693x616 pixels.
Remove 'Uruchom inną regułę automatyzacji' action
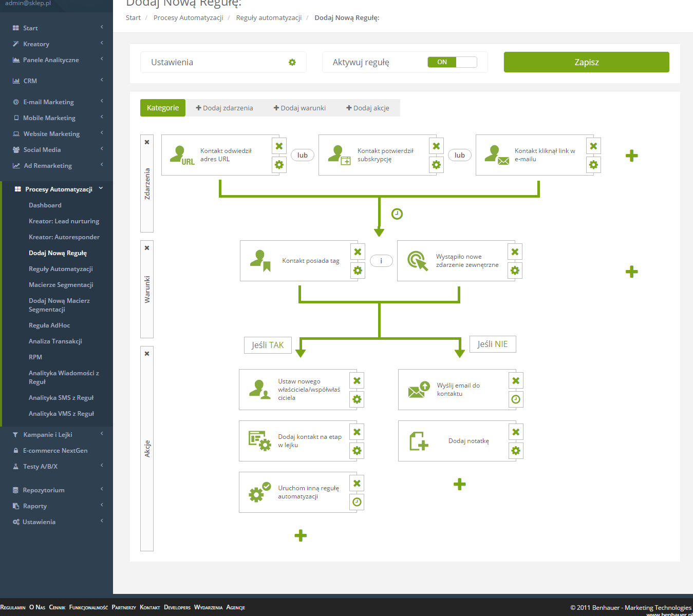(357, 484)
